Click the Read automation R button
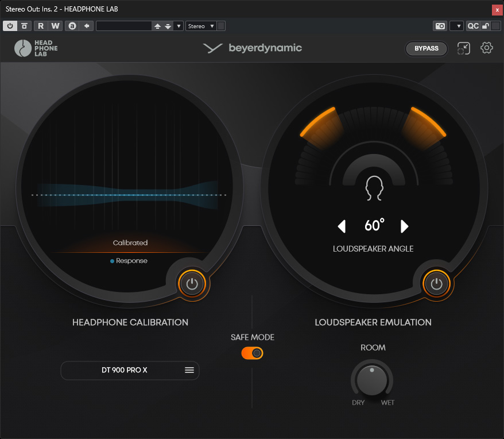The image size is (504, 439). click(x=41, y=26)
